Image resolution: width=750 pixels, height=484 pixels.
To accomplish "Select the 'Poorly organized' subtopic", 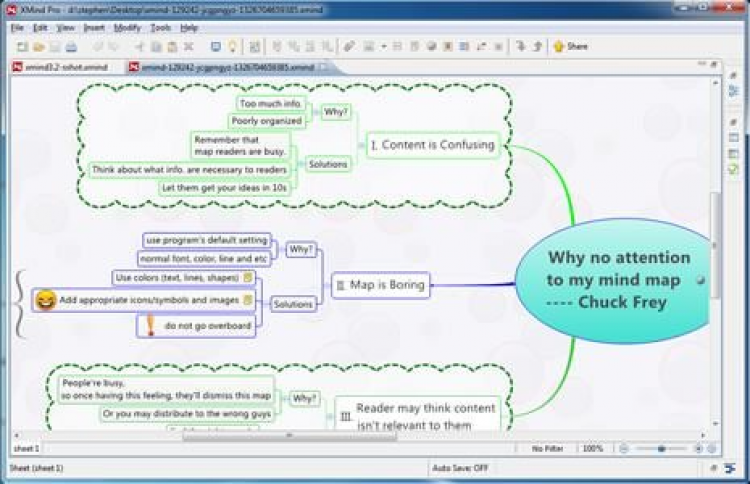I will tap(266, 121).
